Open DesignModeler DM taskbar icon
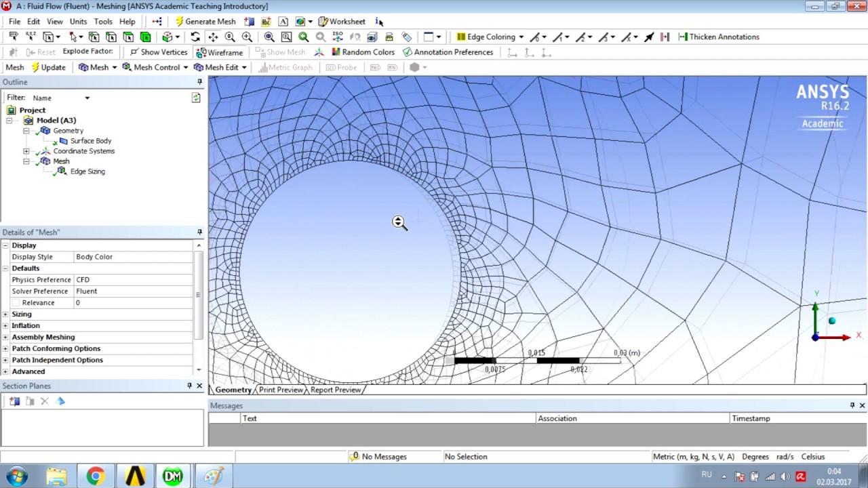Viewport: 868px width, 488px height. pos(173,476)
